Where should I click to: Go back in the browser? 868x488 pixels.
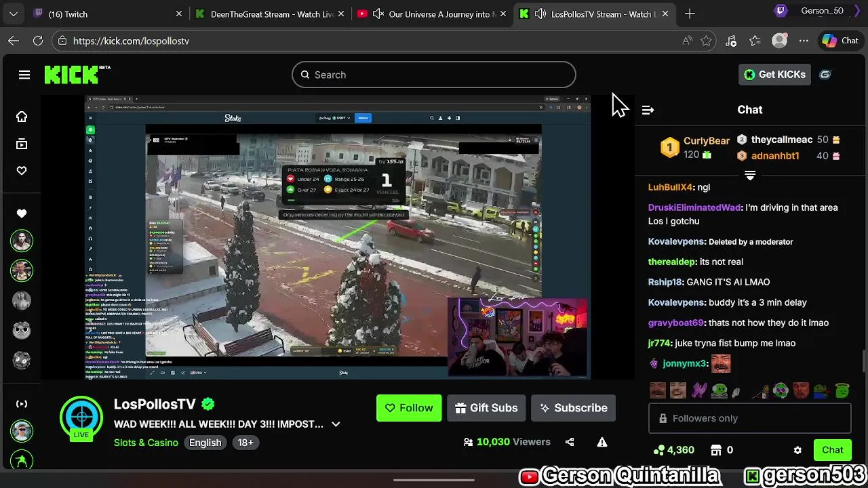pos(14,41)
